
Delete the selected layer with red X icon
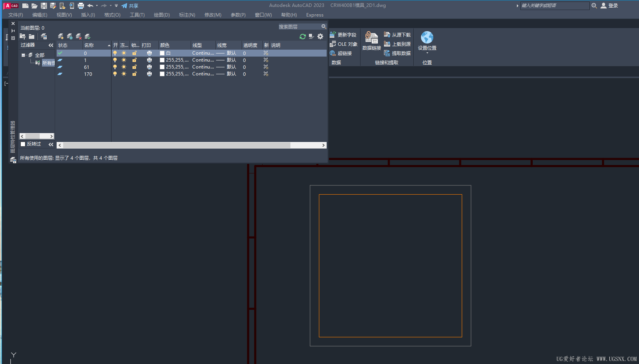(79, 37)
